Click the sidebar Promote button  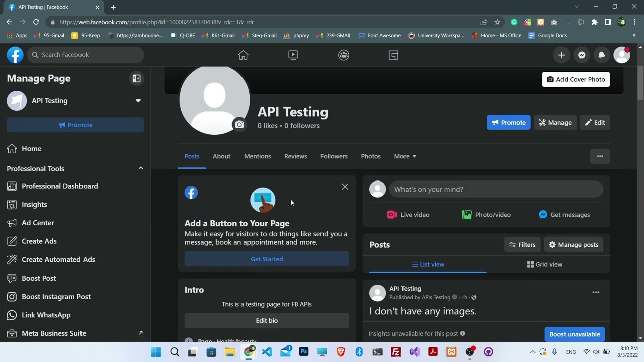[75, 125]
